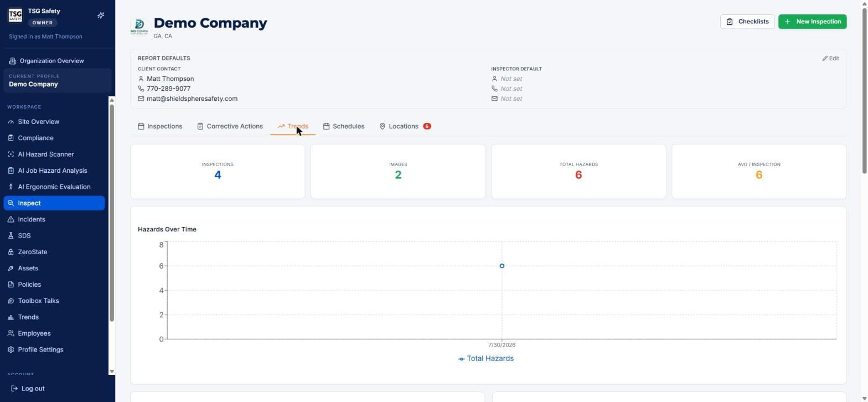
Task: Click the AI Job Hazard Analysis icon
Action: click(11, 171)
